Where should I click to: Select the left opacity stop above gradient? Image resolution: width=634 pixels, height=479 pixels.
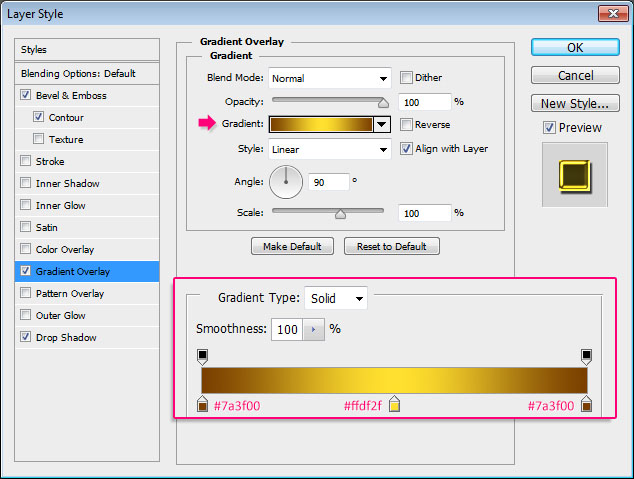(x=203, y=357)
